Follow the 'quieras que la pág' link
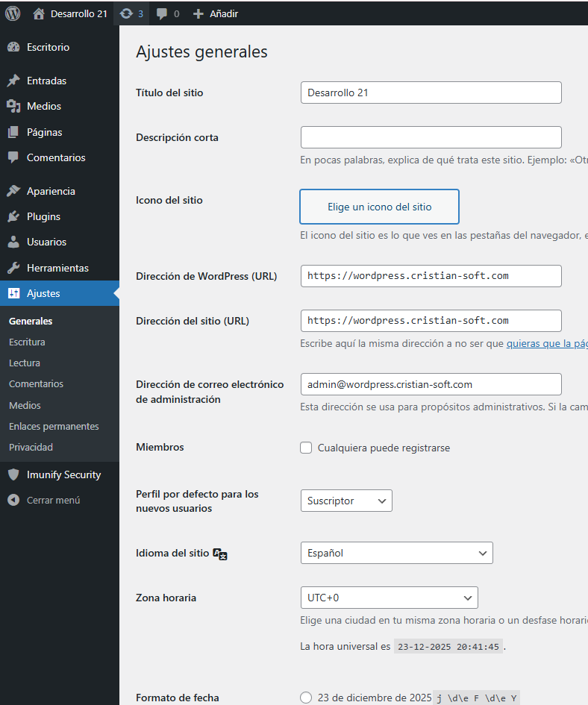The height and width of the screenshot is (705, 588). (x=546, y=344)
